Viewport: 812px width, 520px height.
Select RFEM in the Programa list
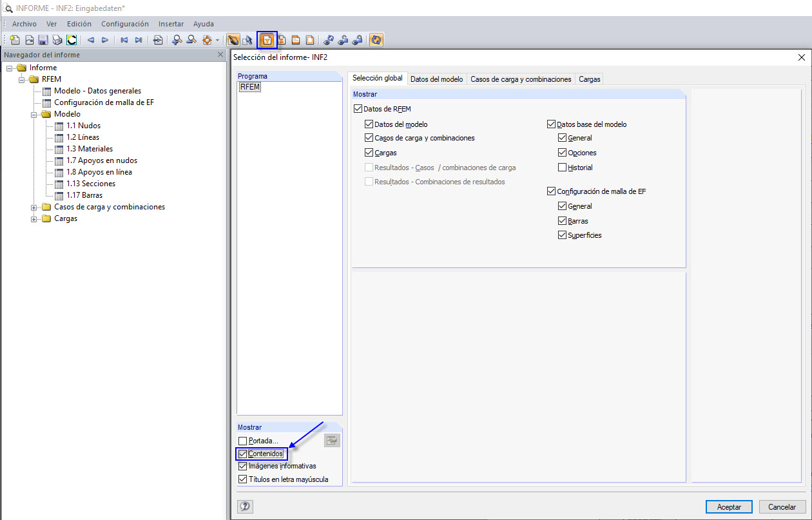click(249, 87)
